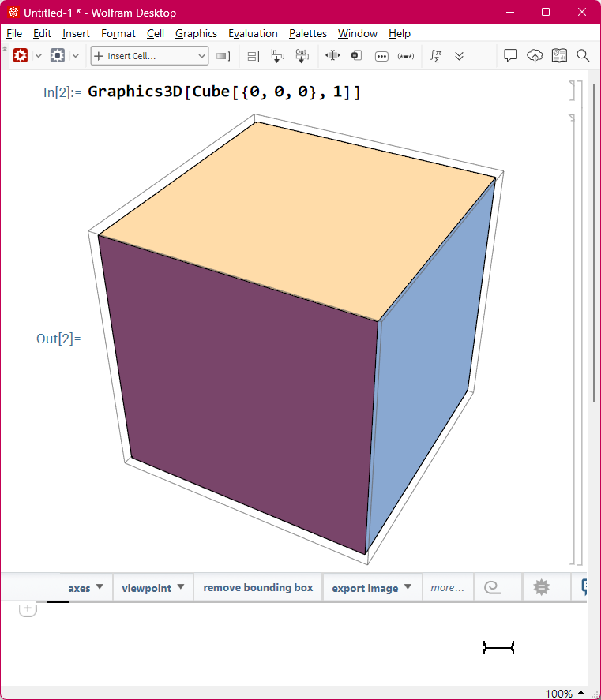Click the magnifying glass search icon
The height and width of the screenshot is (700, 601).
[583, 55]
